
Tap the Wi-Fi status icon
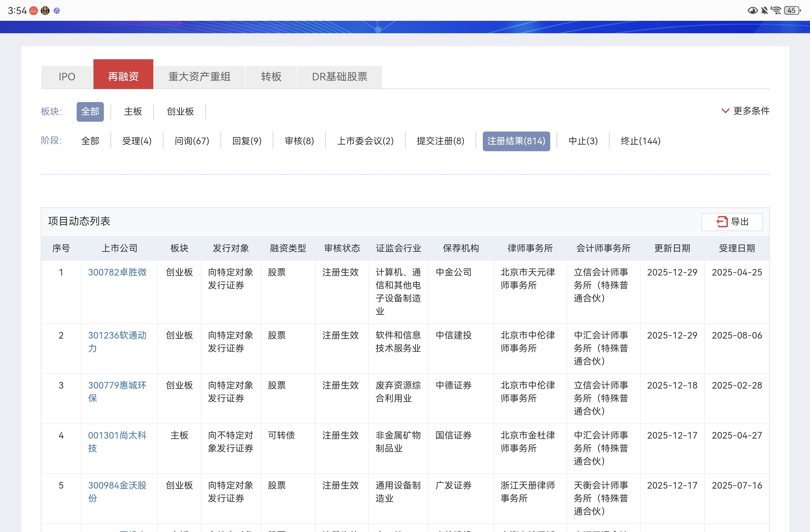click(777, 10)
